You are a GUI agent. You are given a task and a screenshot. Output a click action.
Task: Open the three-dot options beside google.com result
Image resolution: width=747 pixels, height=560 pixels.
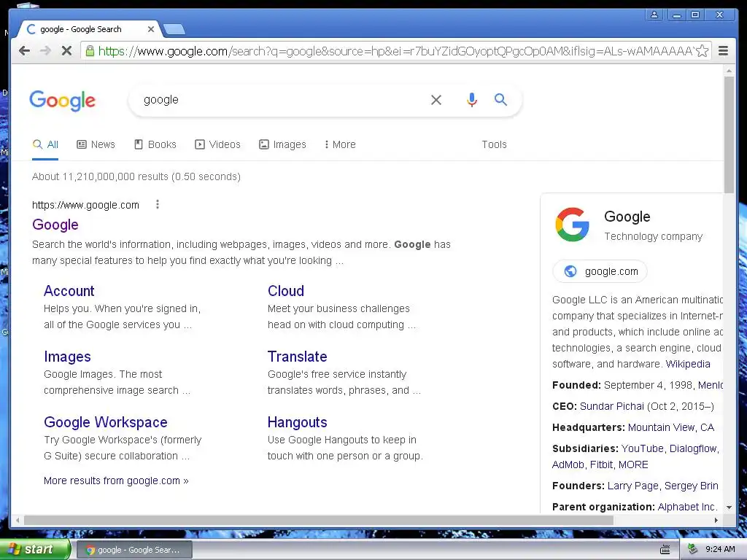158,204
